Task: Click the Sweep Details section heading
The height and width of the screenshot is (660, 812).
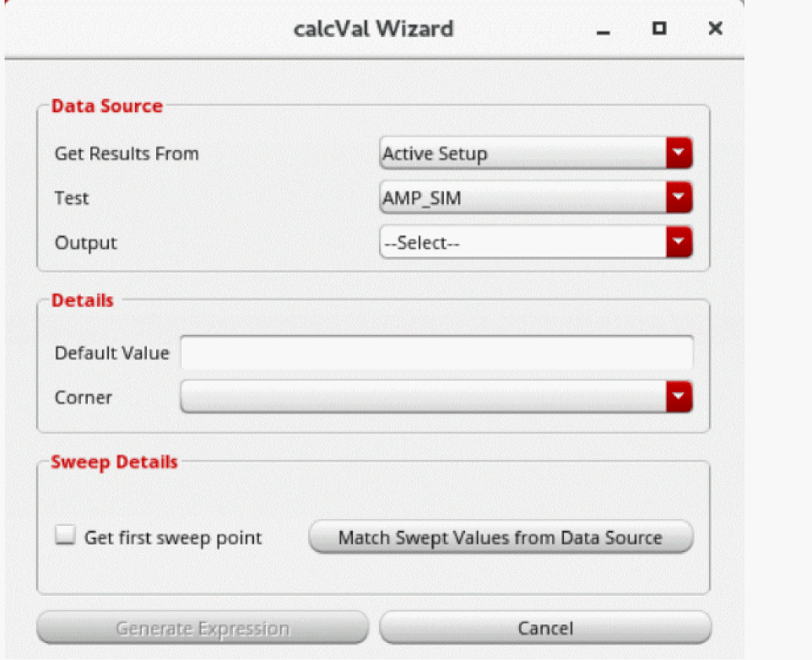Action: [x=114, y=462]
